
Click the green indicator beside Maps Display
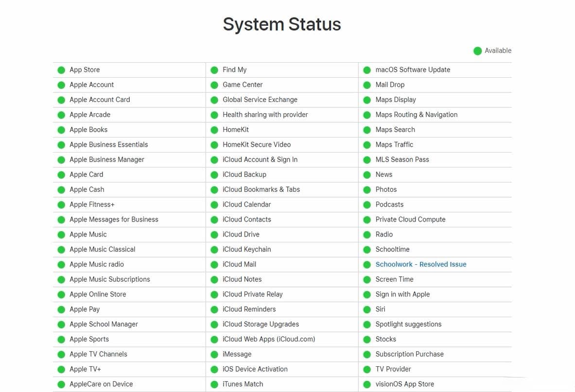pyautogui.click(x=366, y=100)
